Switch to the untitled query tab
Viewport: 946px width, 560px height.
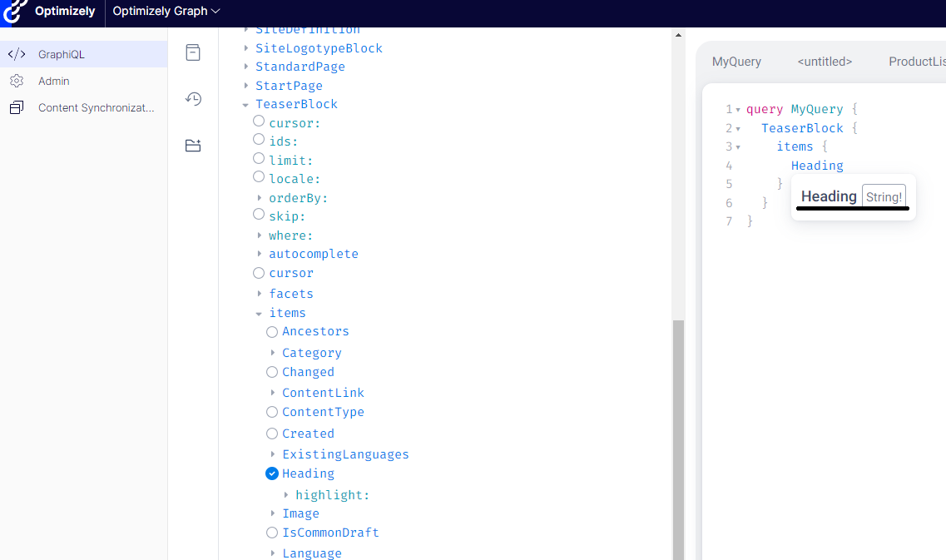point(824,62)
